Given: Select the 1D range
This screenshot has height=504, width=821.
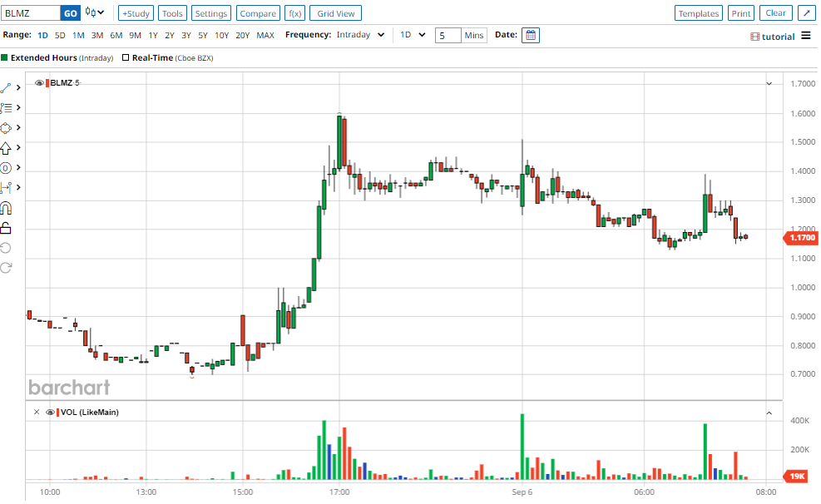Looking at the screenshot, I should pyautogui.click(x=42, y=35).
